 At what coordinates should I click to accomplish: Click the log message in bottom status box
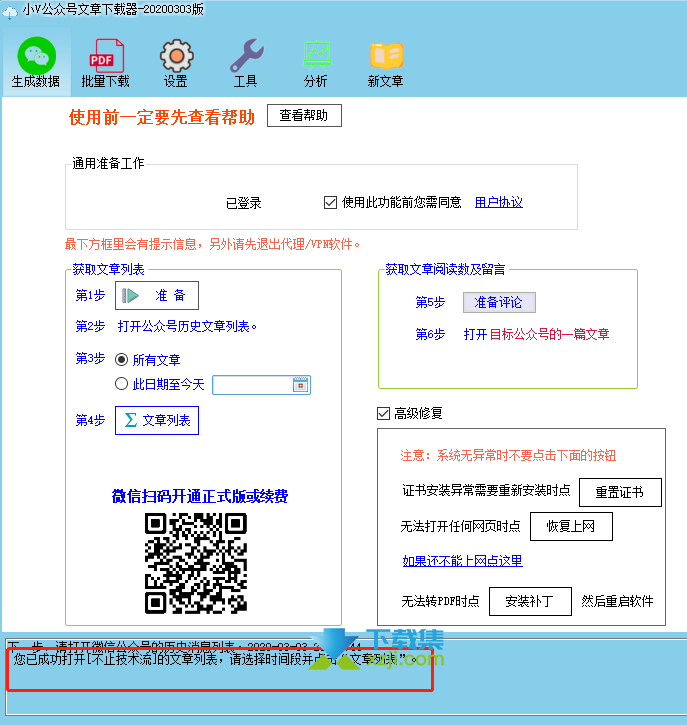point(215,658)
